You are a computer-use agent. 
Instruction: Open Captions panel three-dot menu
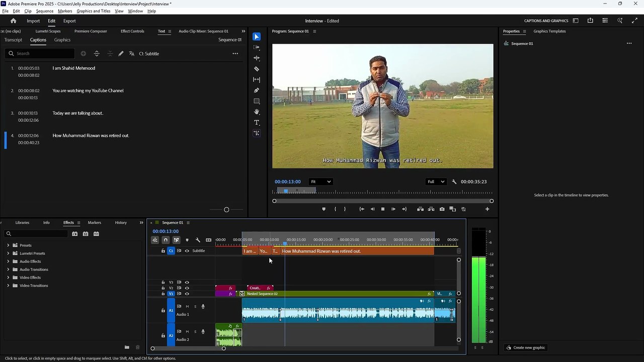coord(235,53)
